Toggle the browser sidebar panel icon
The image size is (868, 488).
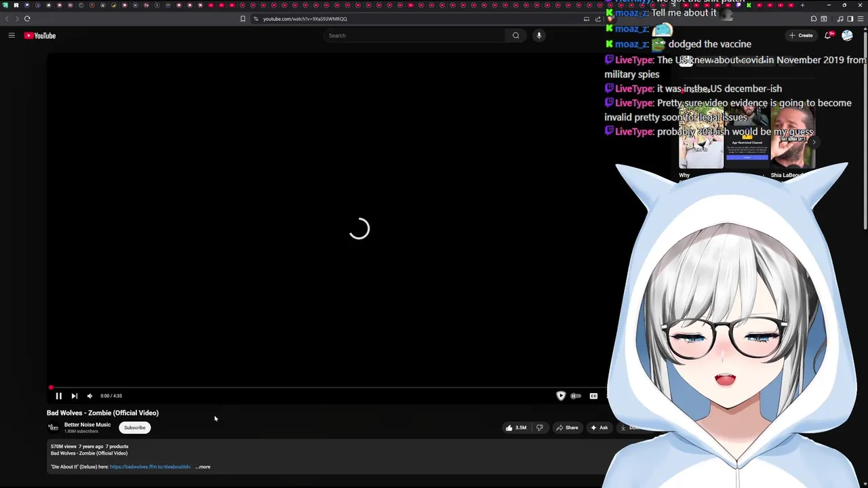click(x=850, y=19)
